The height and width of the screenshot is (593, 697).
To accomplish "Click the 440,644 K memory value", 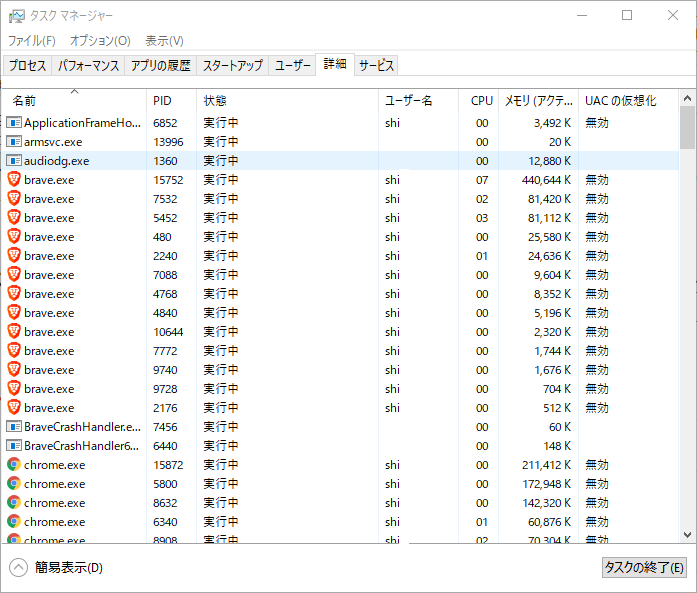I will pos(546,180).
